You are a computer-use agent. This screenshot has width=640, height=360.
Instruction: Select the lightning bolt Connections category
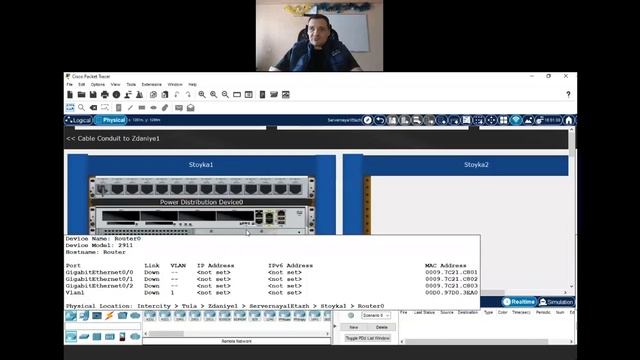(109, 316)
